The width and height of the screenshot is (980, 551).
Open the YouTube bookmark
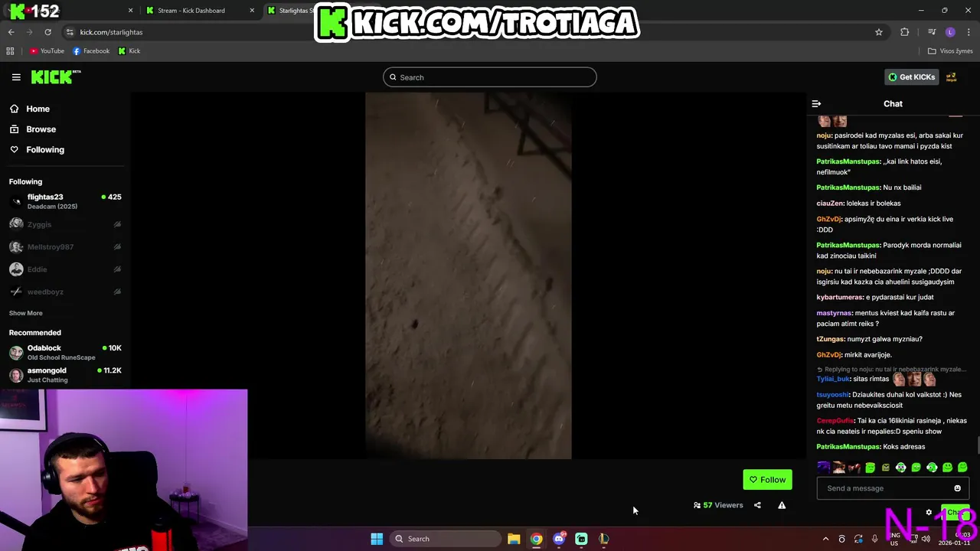(x=47, y=51)
